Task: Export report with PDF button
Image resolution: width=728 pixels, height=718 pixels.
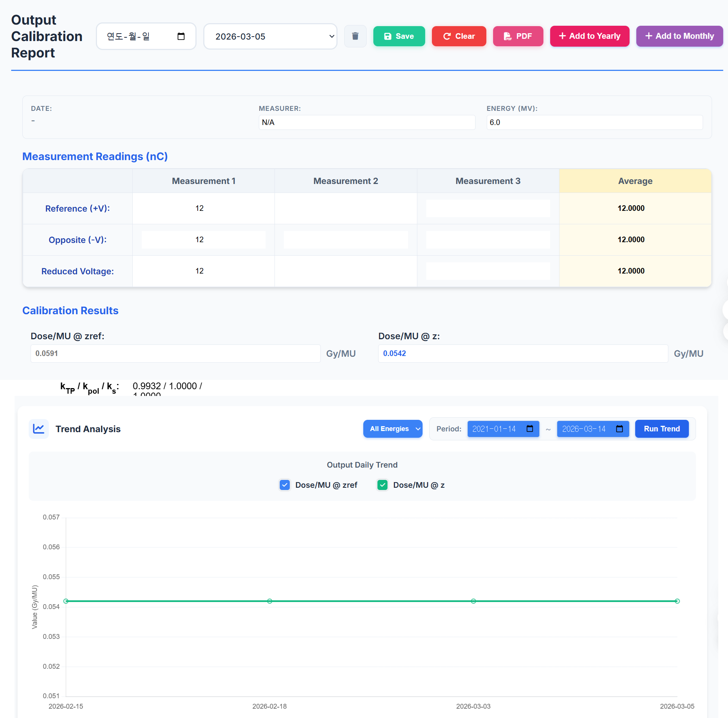Action: [518, 36]
